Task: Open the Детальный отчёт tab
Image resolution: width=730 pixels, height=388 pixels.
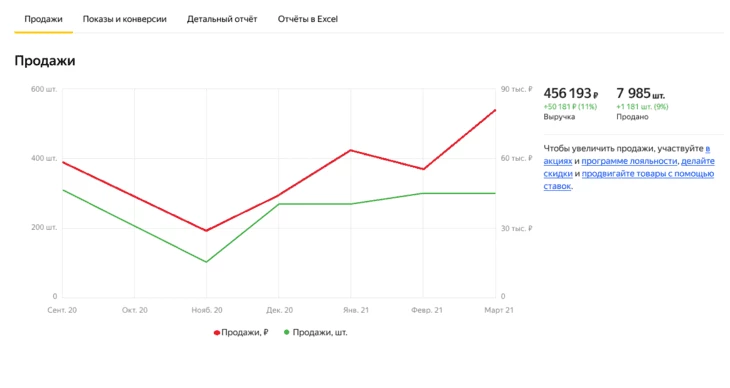Action: pos(222,19)
